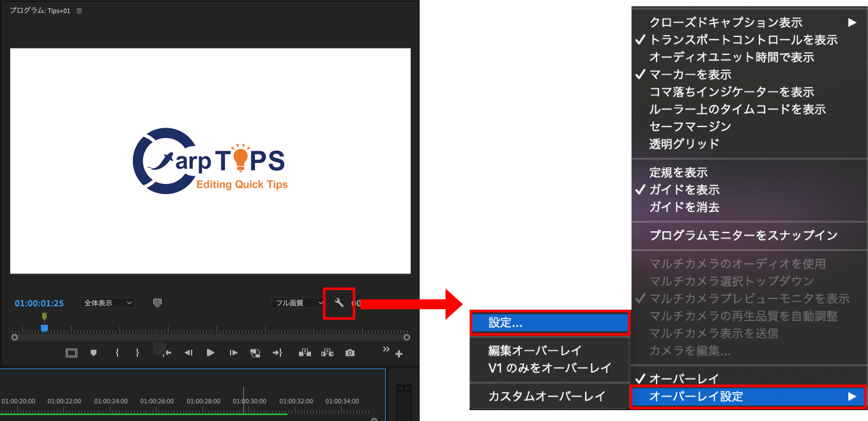Uncheck トランスポートコントロールを表示

click(750, 40)
